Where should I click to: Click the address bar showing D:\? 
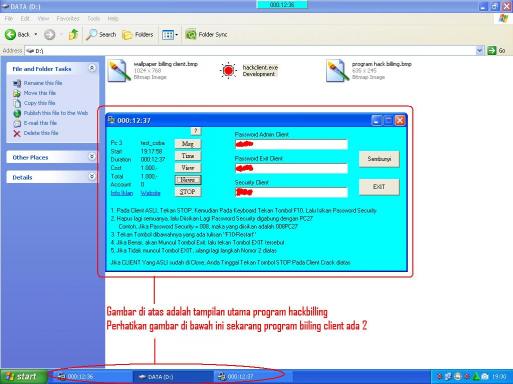point(250,51)
